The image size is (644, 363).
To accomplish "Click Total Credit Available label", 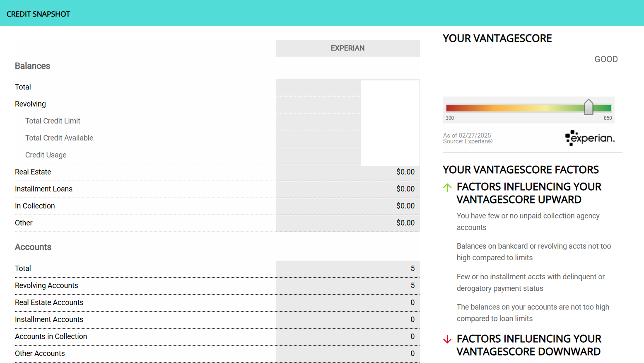I will (x=59, y=138).
